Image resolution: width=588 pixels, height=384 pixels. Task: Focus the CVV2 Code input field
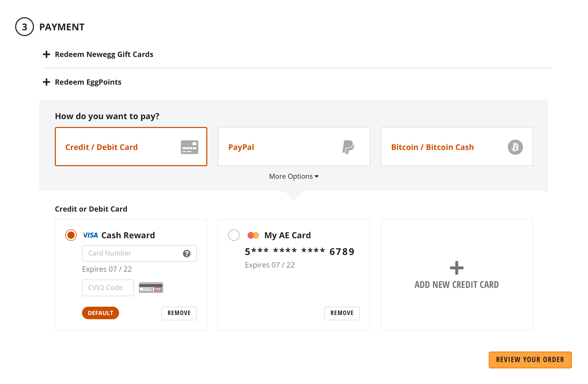108,288
